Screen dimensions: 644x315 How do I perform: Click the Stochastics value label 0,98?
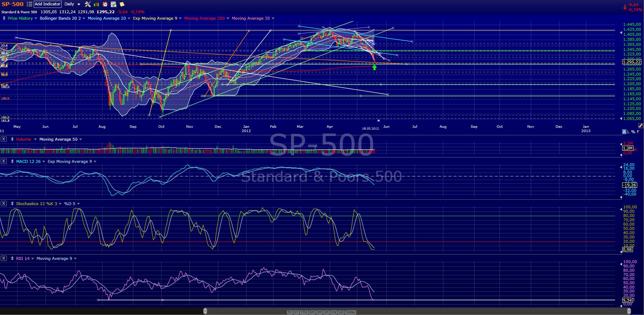[628, 249]
